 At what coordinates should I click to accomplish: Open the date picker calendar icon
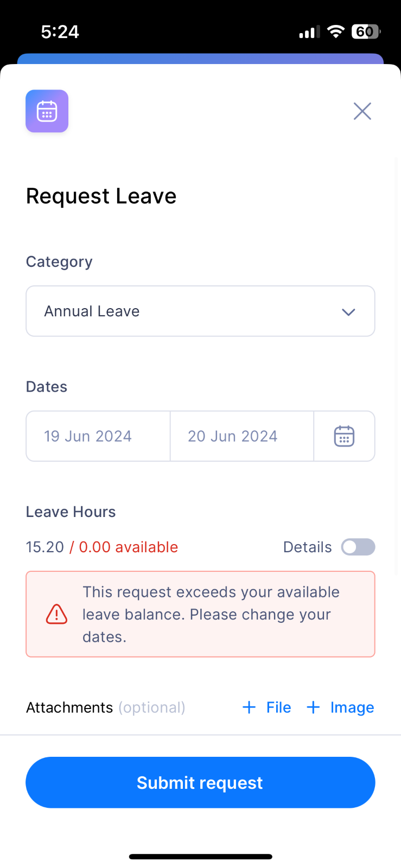pos(344,436)
